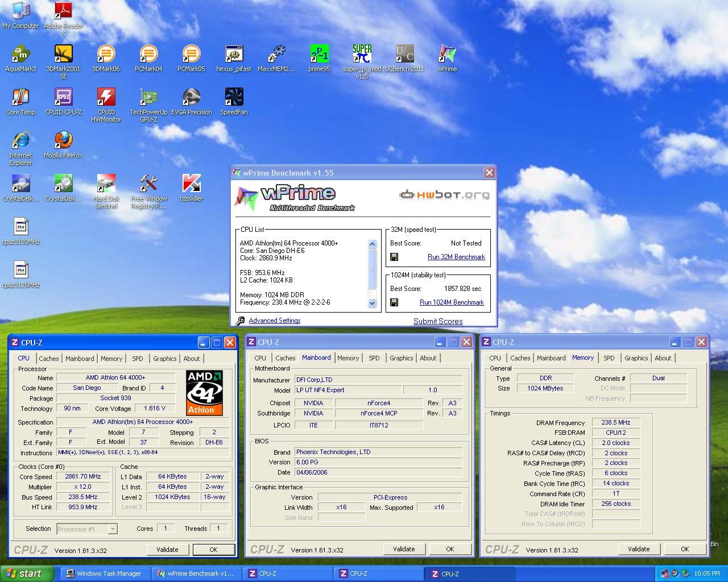Image resolution: width=728 pixels, height=582 pixels.
Task: Open the hwbot.org logo link
Action: click(x=444, y=195)
